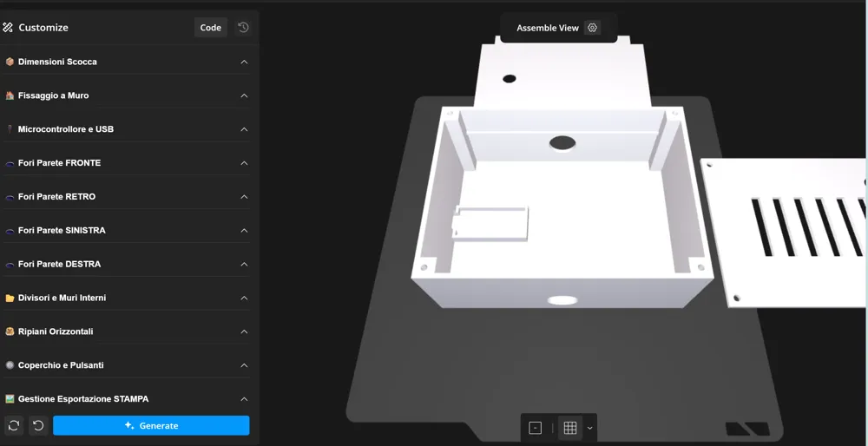The height and width of the screenshot is (446, 868).
Task: Select the Gestione Esportazione STAMPA title
Action: [83, 399]
